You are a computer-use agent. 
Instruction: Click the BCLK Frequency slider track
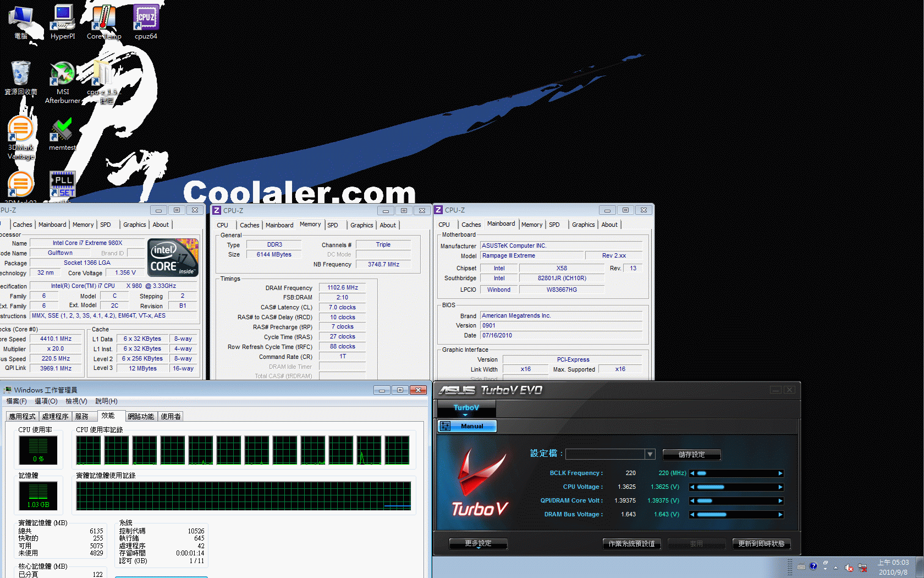point(736,473)
